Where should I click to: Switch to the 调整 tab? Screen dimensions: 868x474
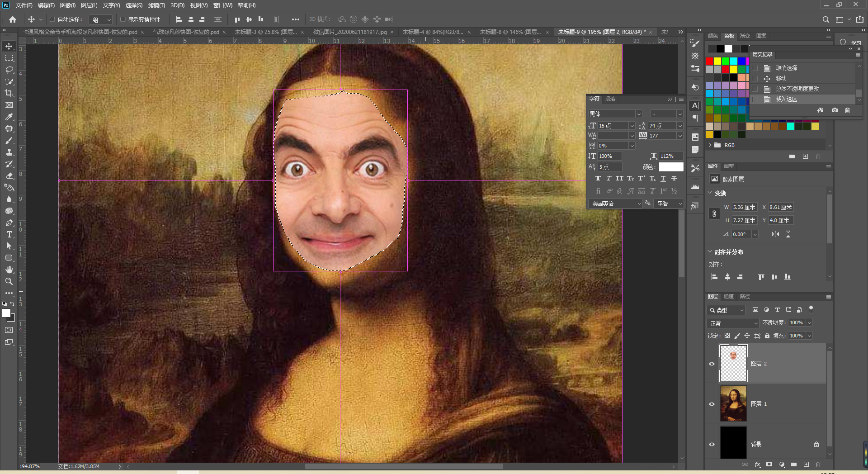point(729,166)
